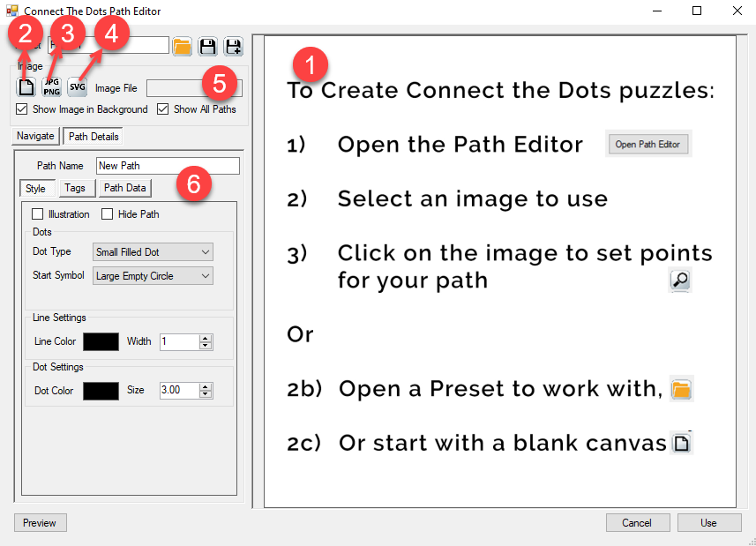Open the Path Data tab
The image size is (756, 546).
tap(124, 188)
